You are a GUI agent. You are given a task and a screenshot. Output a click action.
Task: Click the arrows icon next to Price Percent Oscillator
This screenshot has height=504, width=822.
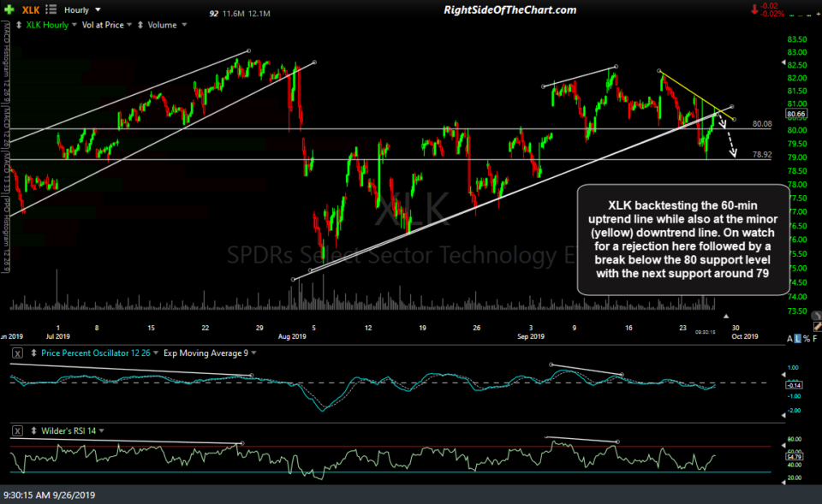[34, 351]
